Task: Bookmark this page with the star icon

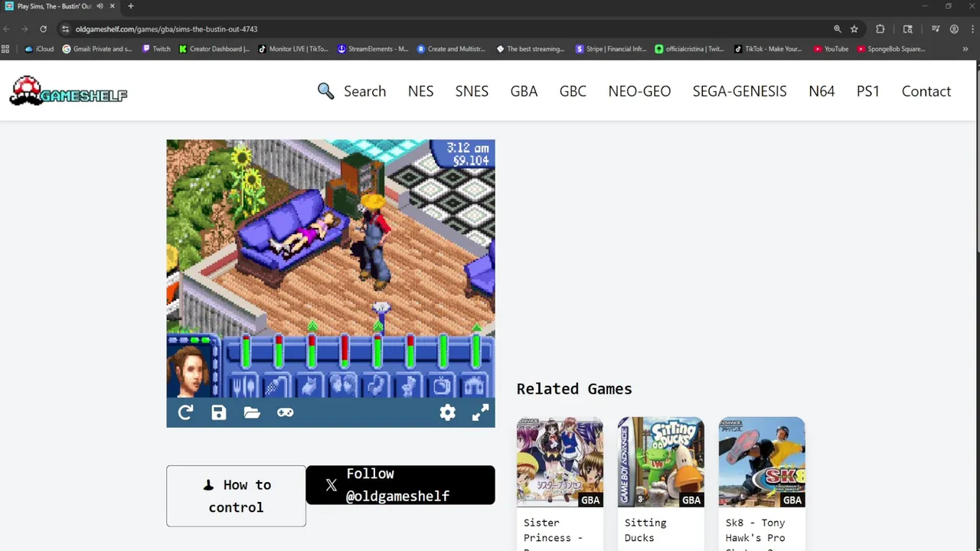Action: point(854,29)
